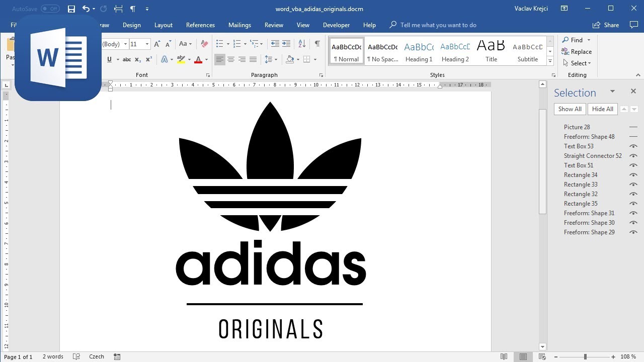The height and width of the screenshot is (362, 644).
Task: Switch to Print Layout view in status bar
Action: 523,356
